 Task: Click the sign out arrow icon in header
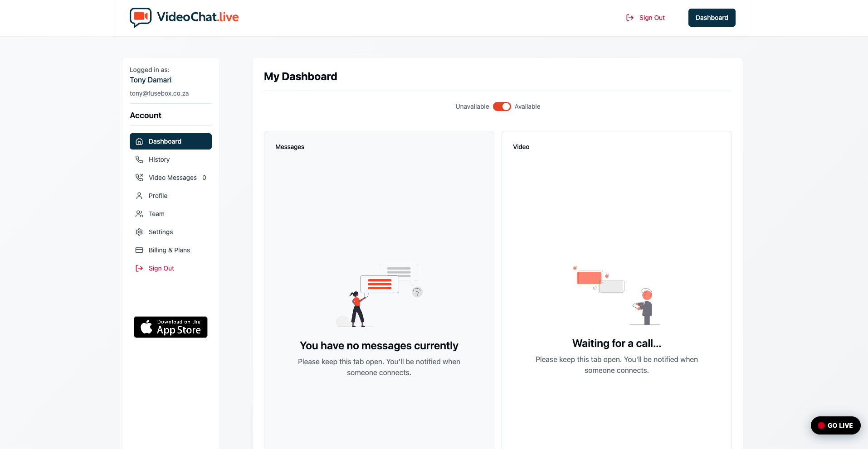click(x=630, y=18)
